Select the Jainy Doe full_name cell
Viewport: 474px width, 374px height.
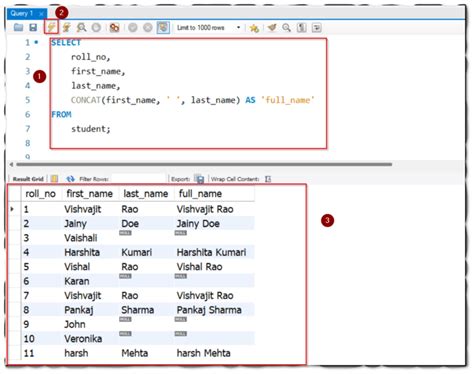pyautogui.click(x=214, y=224)
